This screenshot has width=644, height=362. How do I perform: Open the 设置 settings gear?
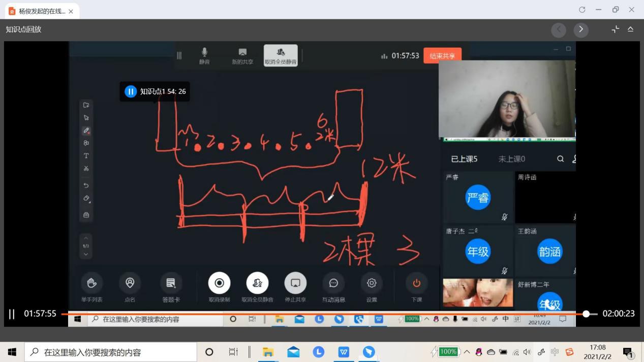click(x=372, y=288)
